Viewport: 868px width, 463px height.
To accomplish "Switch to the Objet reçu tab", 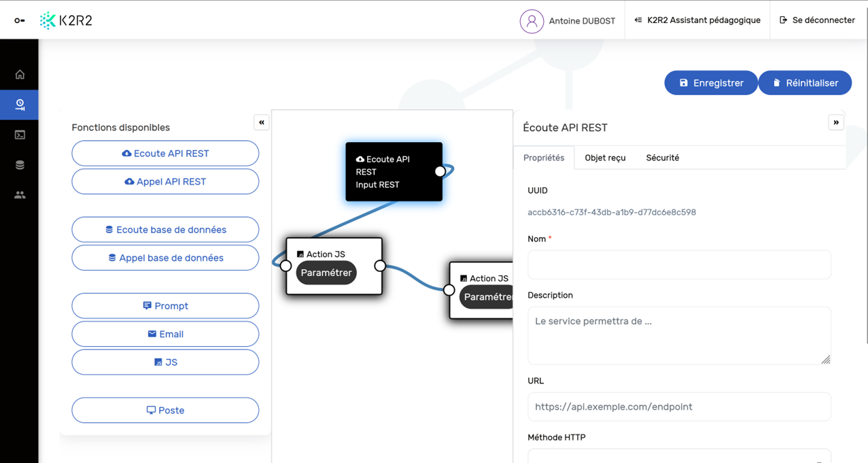I will (605, 158).
